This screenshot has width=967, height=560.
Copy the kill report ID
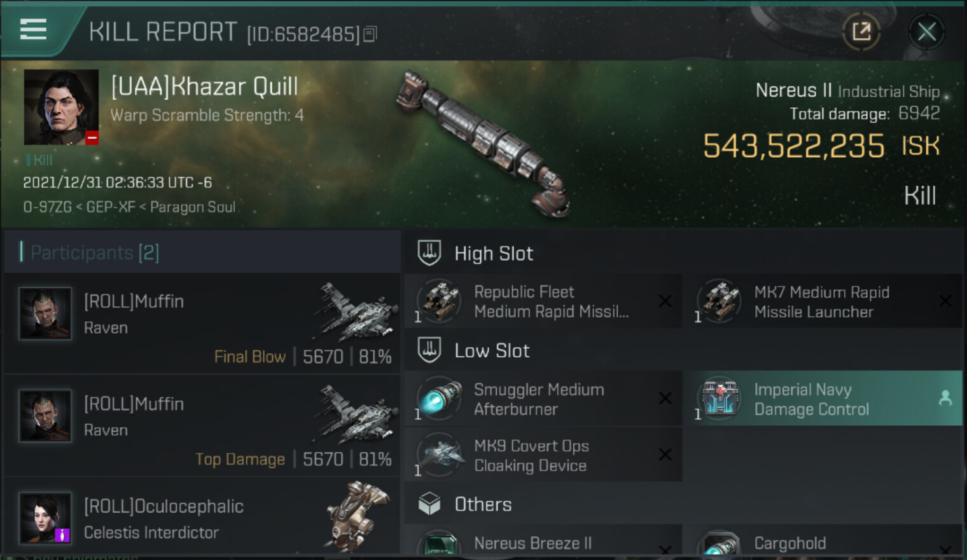pyautogui.click(x=370, y=34)
